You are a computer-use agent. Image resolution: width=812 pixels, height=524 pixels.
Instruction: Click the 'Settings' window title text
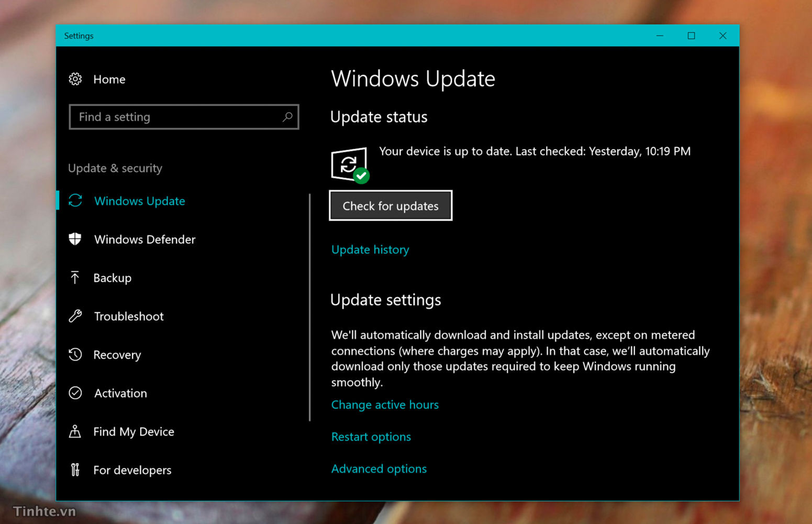click(79, 36)
